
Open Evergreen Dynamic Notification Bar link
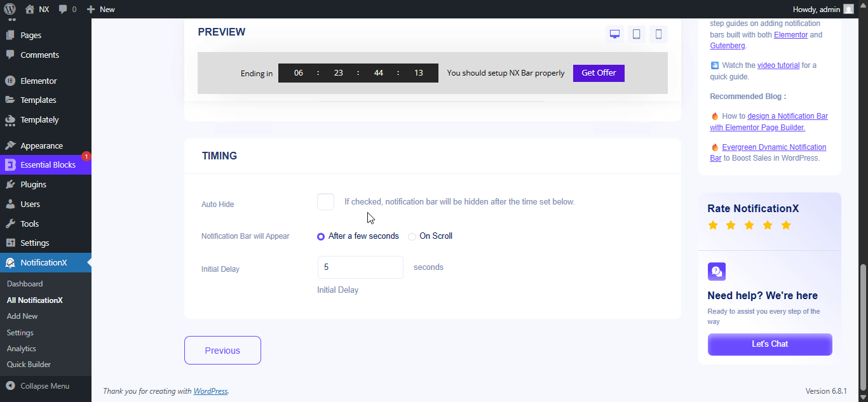[768, 152]
